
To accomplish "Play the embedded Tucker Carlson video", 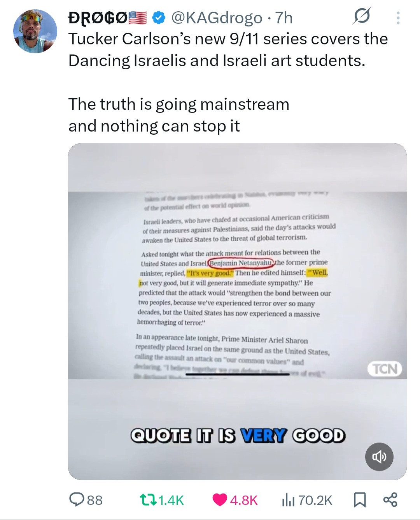I will 237,311.
